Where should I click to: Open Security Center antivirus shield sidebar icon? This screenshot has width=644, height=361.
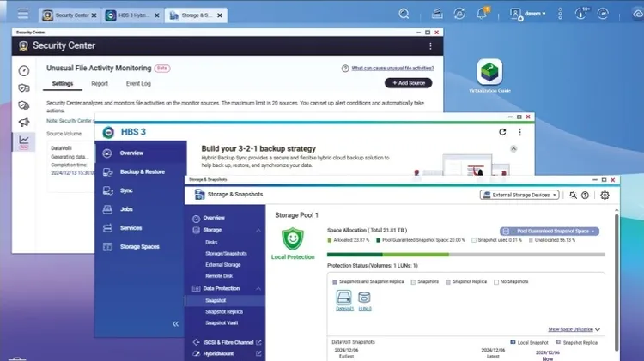pyautogui.click(x=24, y=105)
